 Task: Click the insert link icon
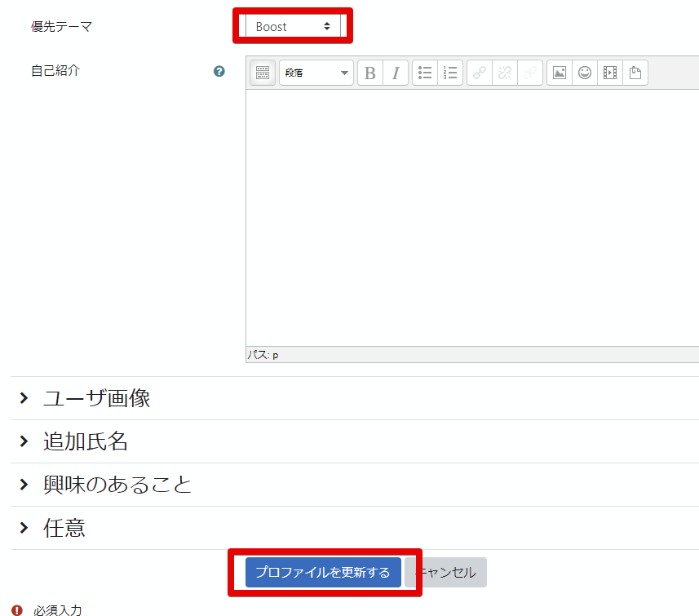(x=480, y=73)
